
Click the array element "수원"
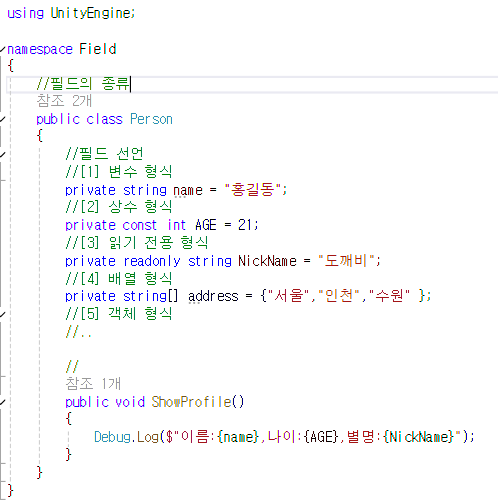[389, 296]
